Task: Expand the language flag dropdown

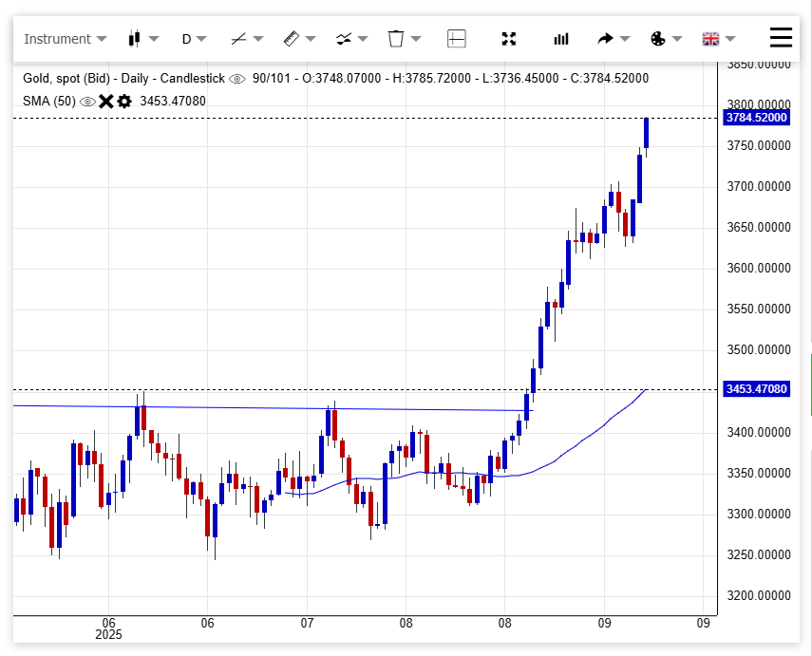Action: [x=718, y=39]
